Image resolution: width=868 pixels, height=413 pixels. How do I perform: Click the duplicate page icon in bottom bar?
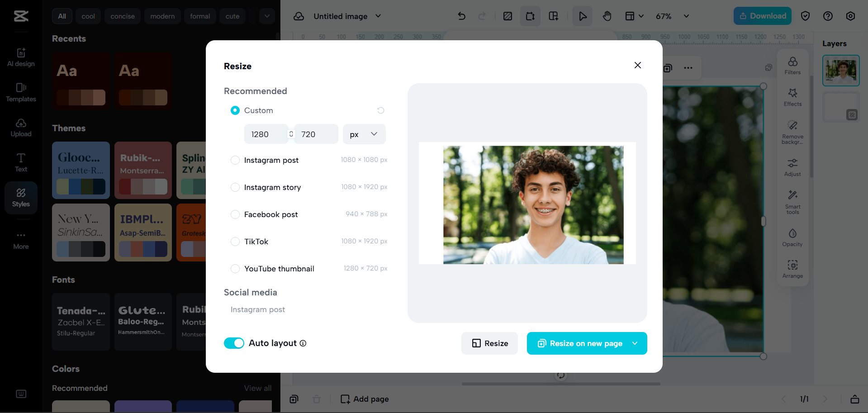[x=294, y=399]
